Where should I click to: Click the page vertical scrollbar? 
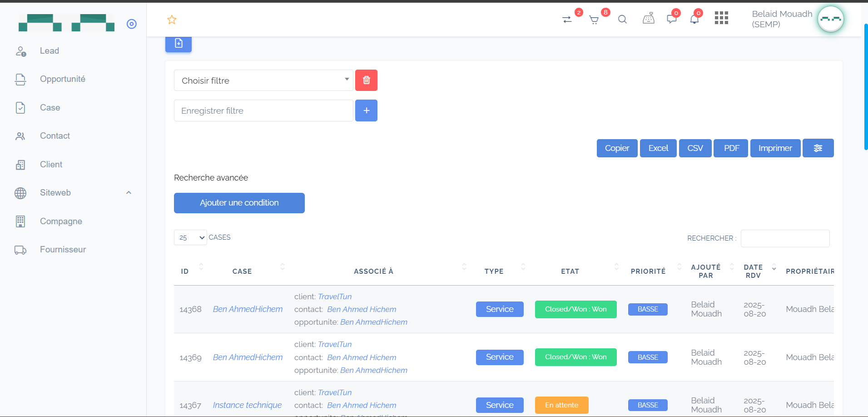click(865, 86)
